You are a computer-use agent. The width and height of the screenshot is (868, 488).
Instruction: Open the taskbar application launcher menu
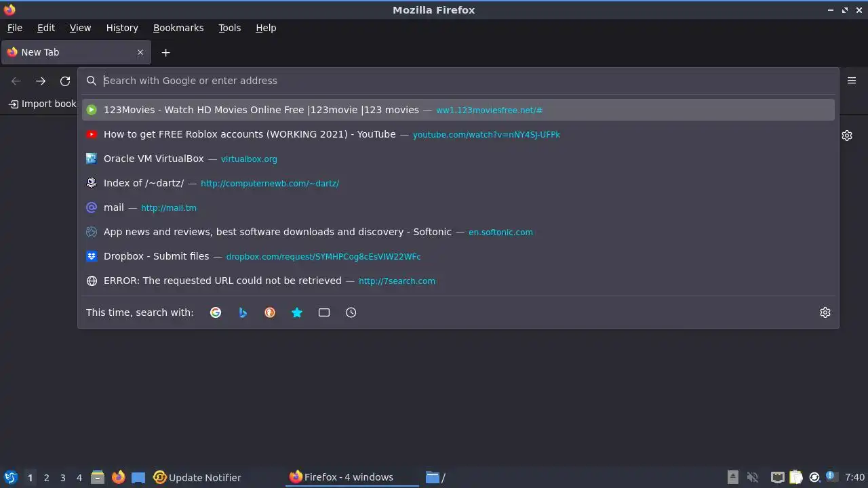click(x=10, y=477)
